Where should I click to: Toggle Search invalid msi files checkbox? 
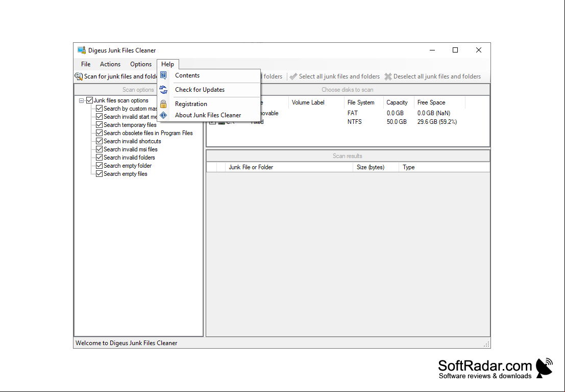(99, 149)
